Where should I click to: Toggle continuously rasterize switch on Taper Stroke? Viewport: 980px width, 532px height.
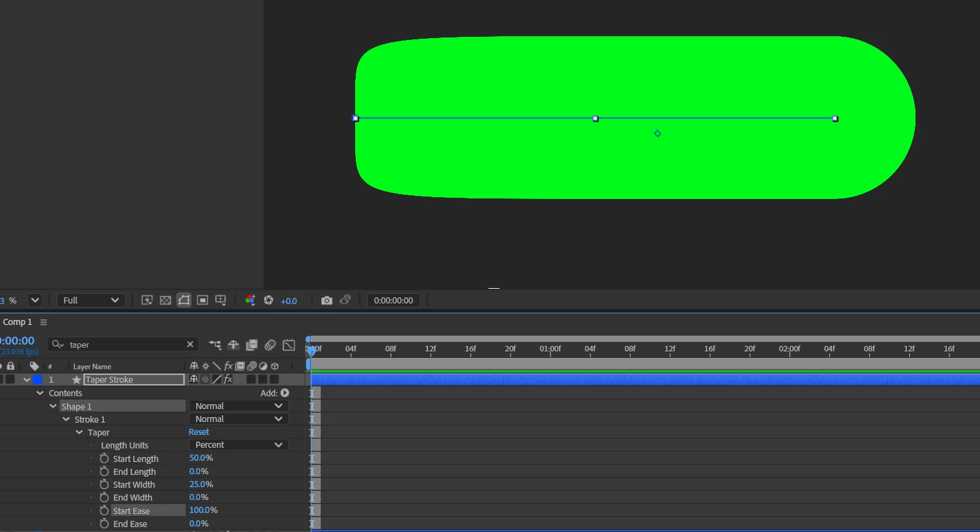coord(205,380)
